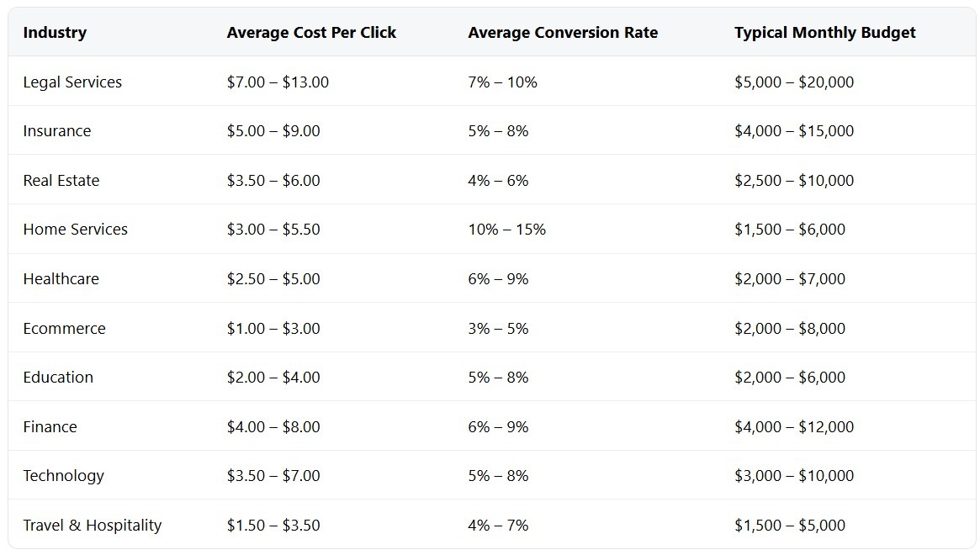Select the Real Estate cell

tap(61, 180)
